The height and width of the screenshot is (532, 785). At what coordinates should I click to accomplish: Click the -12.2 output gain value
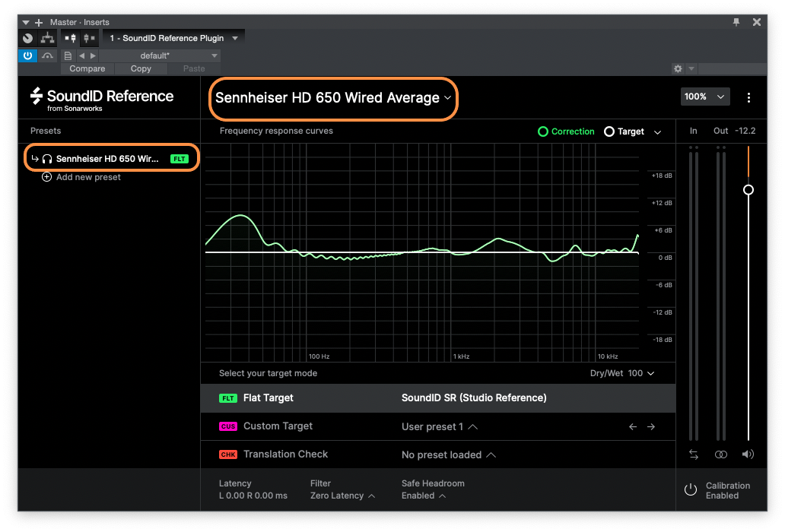(745, 131)
